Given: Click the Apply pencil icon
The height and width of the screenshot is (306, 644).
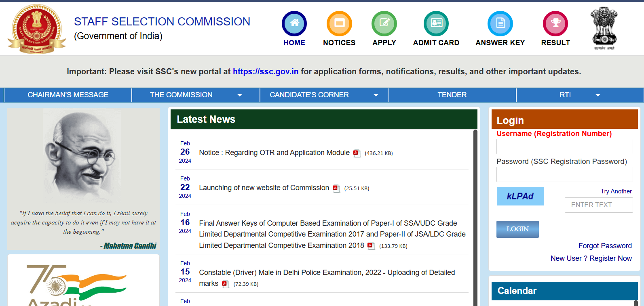Looking at the screenshot, I should point(384,23).
